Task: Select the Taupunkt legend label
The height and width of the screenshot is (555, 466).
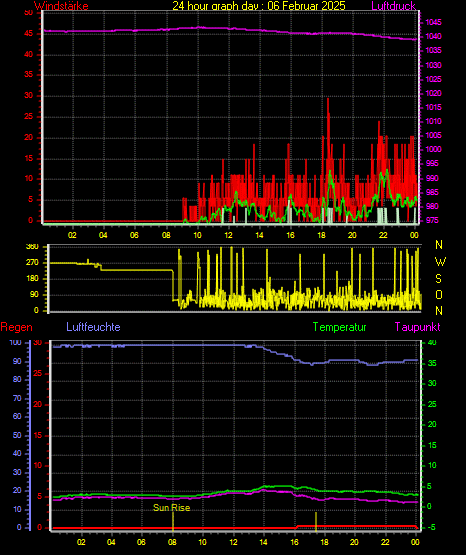Action: tap(418, 327)
